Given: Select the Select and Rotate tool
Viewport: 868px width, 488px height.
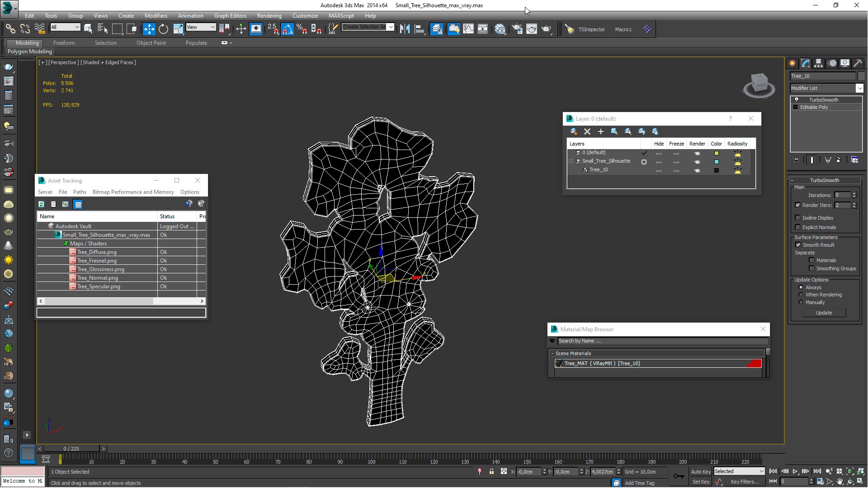Looking at the screenshot, I should [x=163, y=29].
